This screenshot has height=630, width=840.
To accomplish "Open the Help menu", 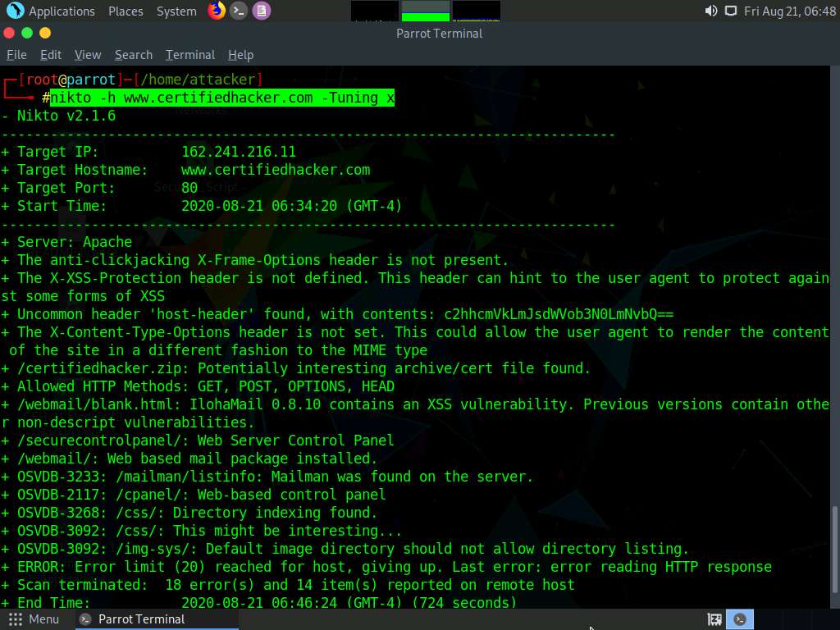I will [240, 55].
